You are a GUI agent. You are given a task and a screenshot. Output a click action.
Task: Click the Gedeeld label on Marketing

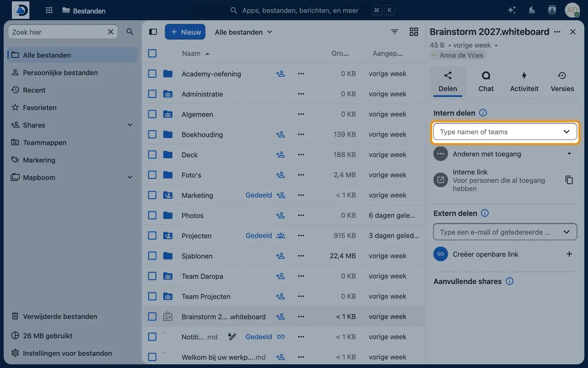pyautogui.click(x=259, y=195)
